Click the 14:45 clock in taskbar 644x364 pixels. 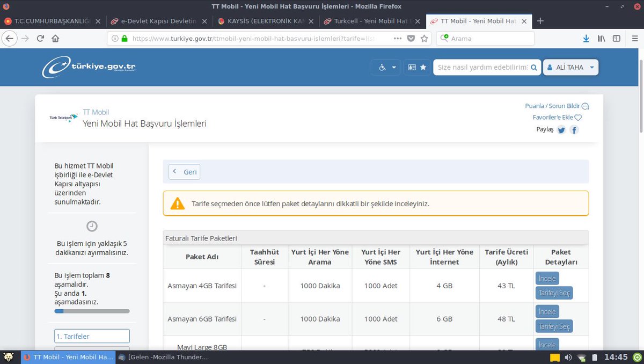pyautogui.click(x=616, y=357)
